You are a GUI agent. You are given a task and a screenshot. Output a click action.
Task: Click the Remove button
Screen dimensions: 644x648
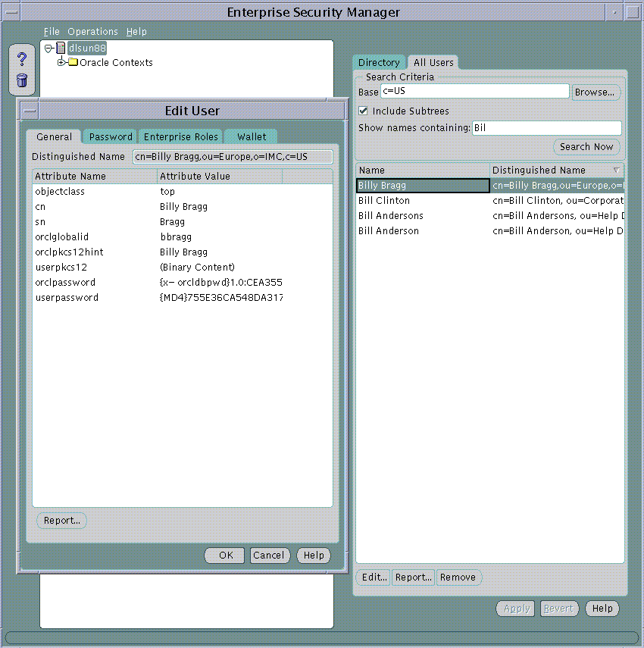pyautogui.click(x=458, y=577)
